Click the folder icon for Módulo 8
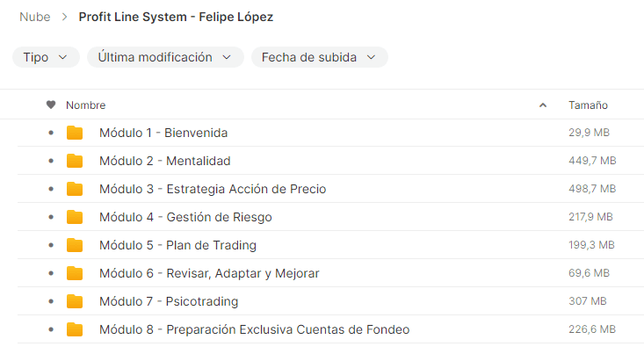 point(75,329)
